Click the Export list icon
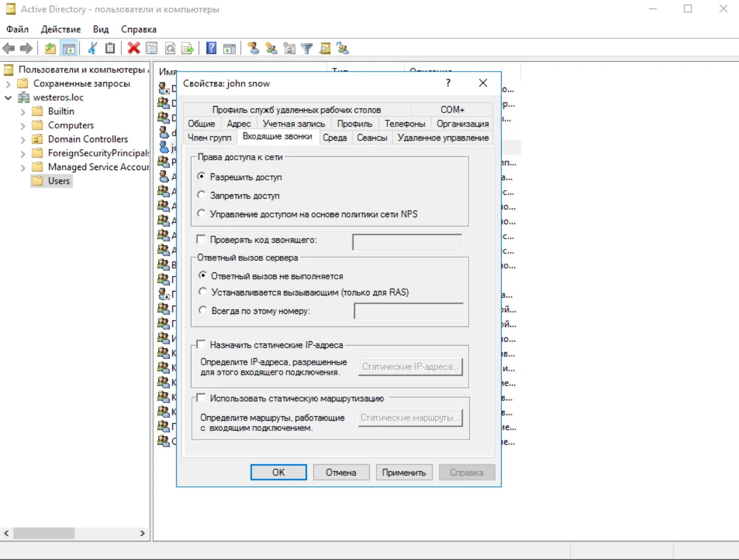The height and width of the screenshot is (560, 739). [188, 49]
